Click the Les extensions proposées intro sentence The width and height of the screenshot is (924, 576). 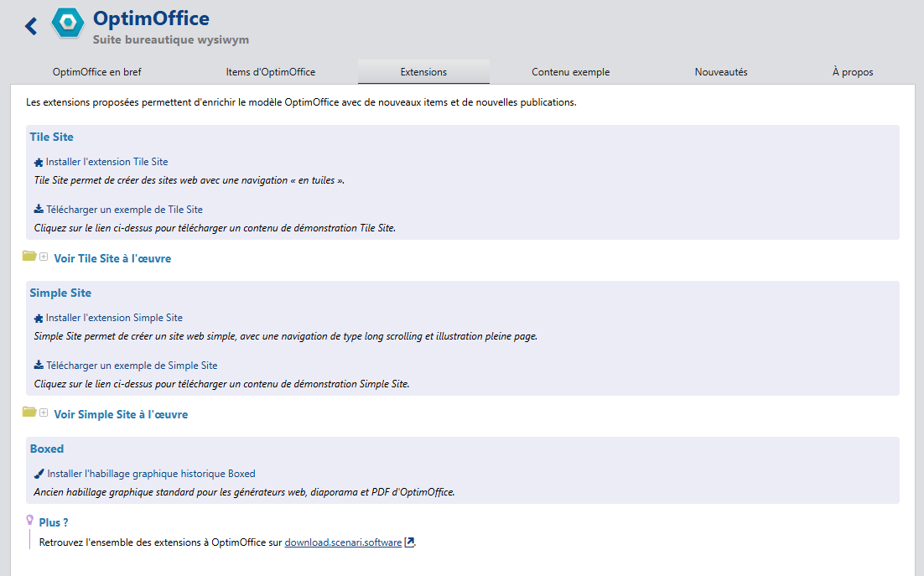click(301, 102)
